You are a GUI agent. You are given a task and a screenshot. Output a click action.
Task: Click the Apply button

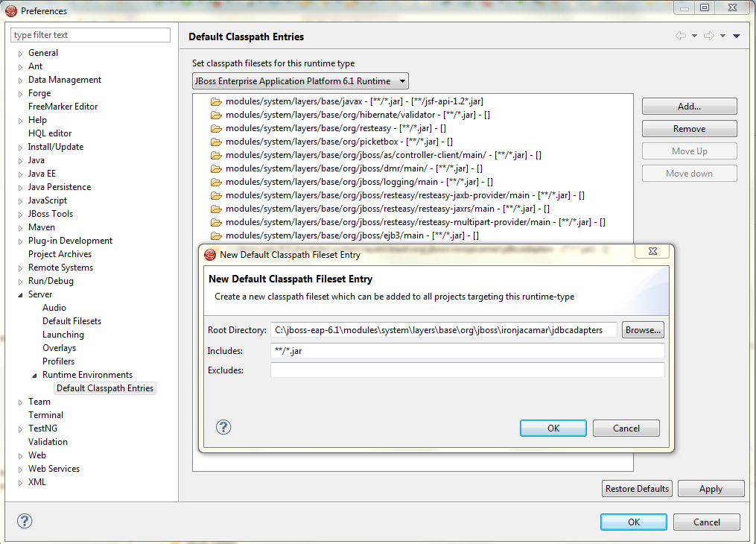711,489
